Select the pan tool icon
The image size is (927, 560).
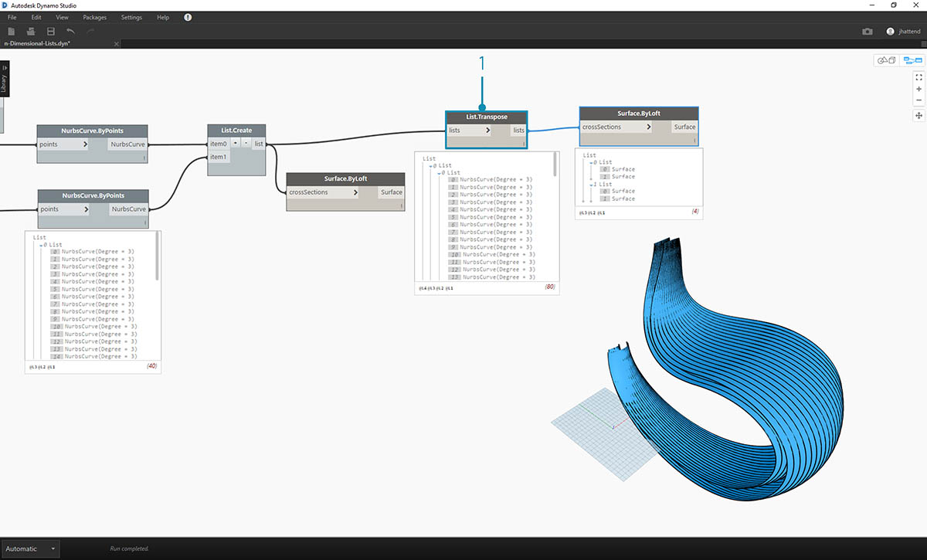click(x=919, y=115)
